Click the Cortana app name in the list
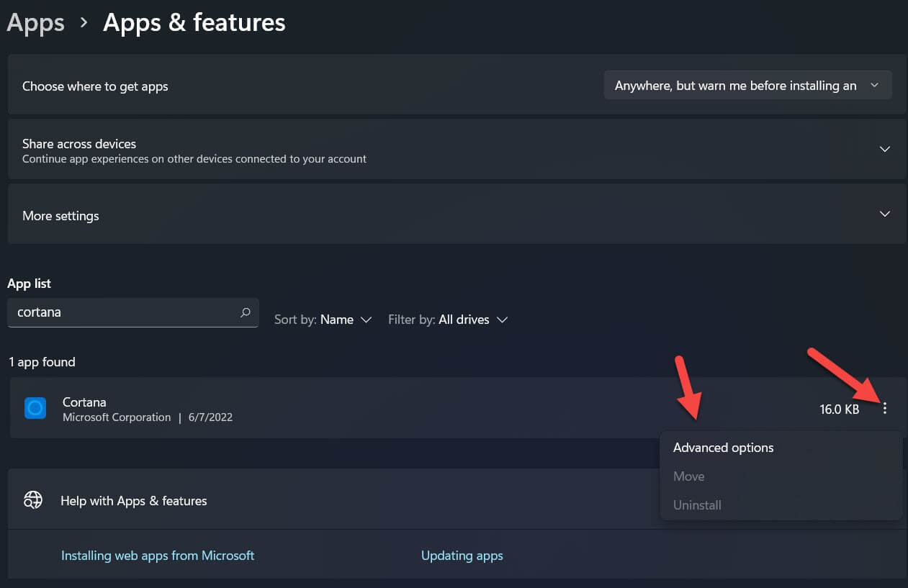This screenshot has height=588, width=908. (x=84, y=402)
